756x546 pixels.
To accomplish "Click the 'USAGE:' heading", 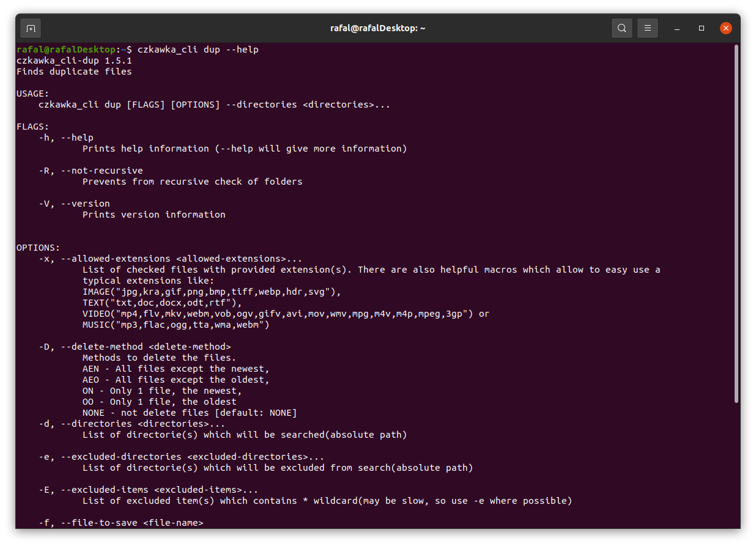I will 33,94.
